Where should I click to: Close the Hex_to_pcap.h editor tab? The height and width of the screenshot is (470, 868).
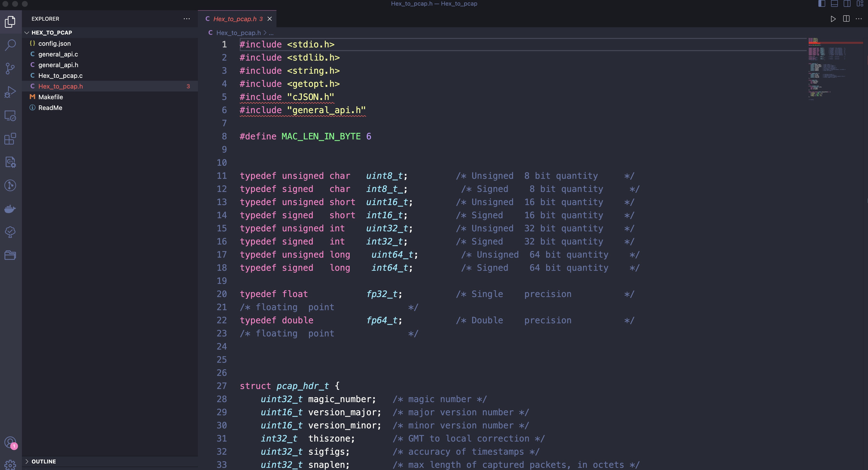270,19
